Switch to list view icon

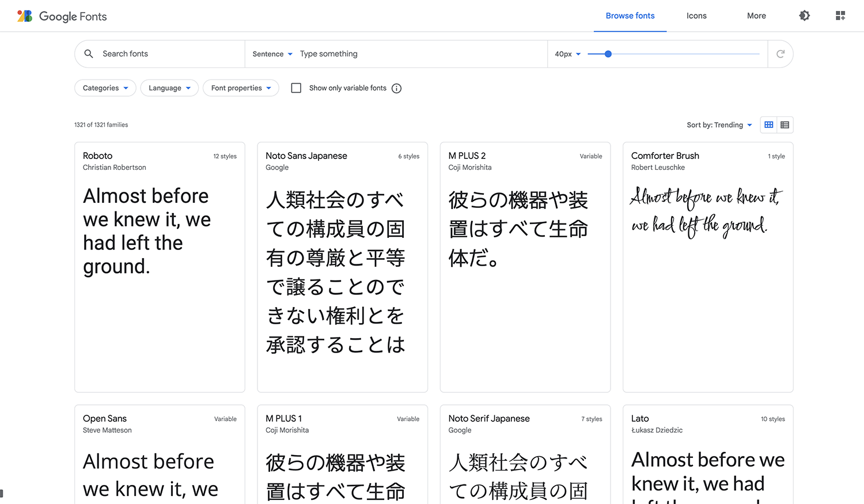coord(785,124)
